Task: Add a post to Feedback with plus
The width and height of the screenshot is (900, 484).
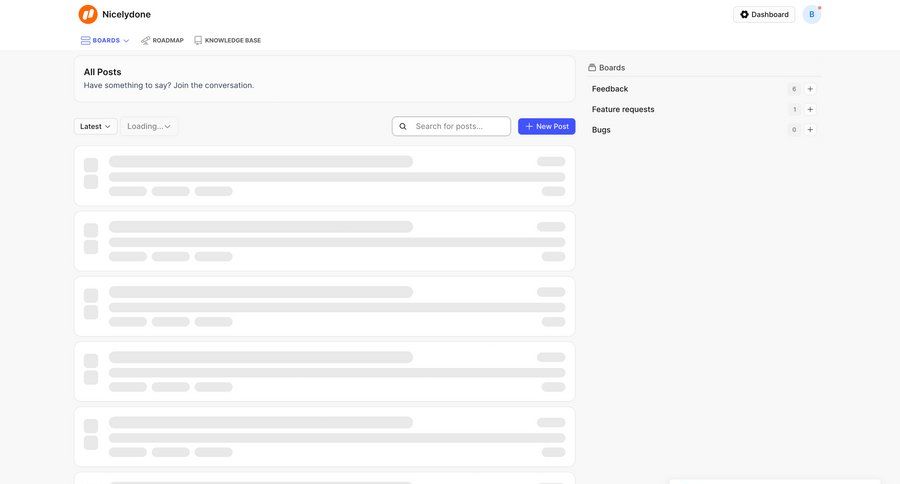Action: point(810,89)
